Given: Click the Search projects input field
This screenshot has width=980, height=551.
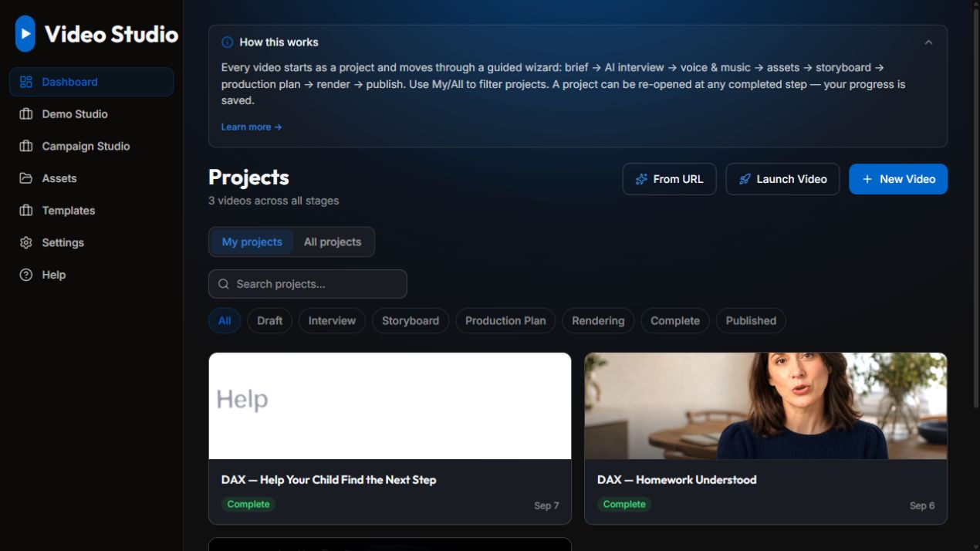Looking at the screenshot, I should (308, 284).
